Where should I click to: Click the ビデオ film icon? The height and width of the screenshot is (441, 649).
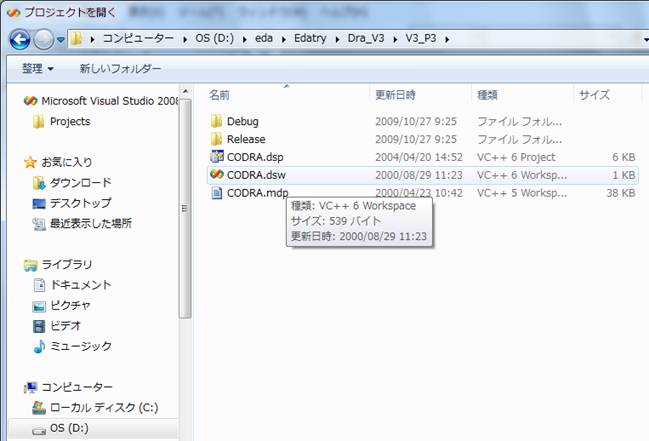[39, 326]
